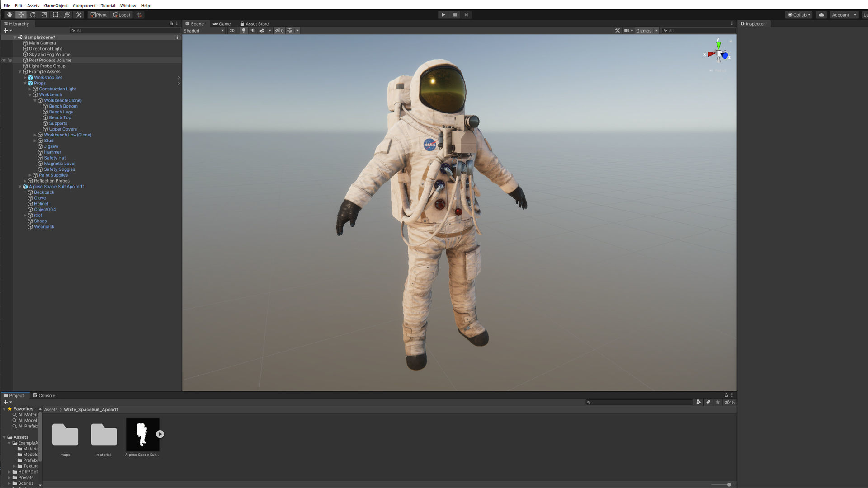
Task: Click the Assets breadcrumb link
Action: (x=51, y=410)
